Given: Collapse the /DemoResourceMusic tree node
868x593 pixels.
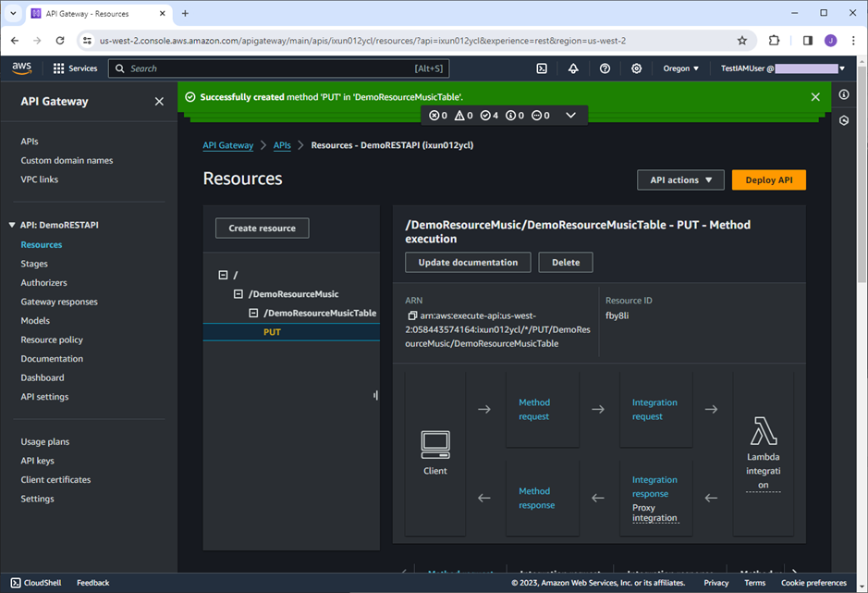Looking at the screenshot, I should click(238, 294).
